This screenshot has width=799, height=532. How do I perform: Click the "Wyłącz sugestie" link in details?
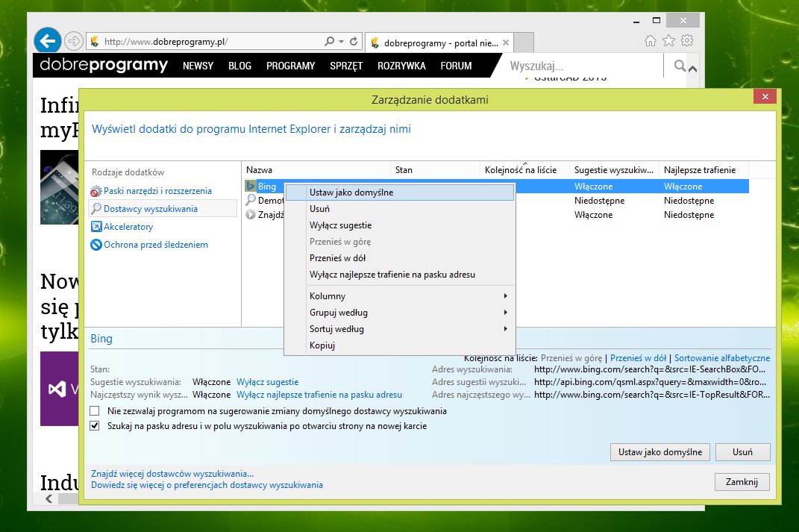(268, 382)
